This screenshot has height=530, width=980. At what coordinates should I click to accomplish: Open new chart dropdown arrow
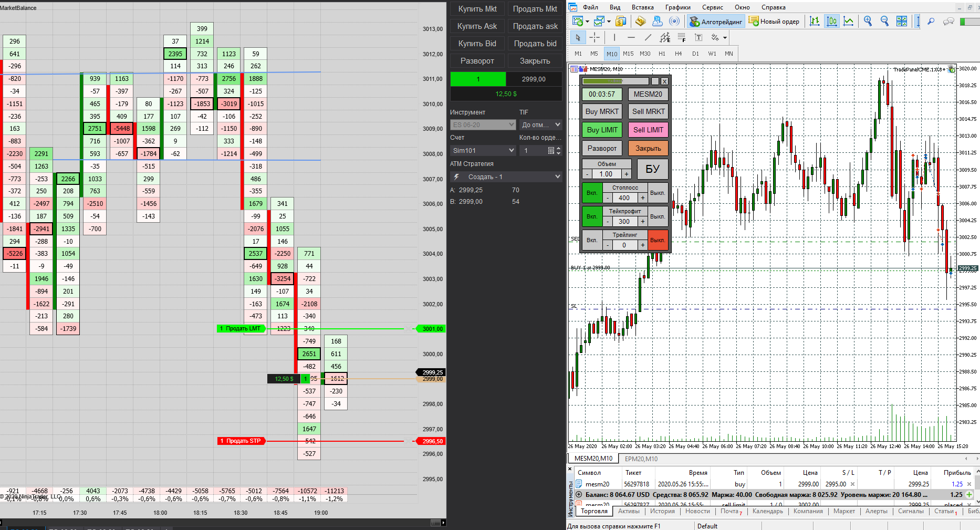click(588, 22)
